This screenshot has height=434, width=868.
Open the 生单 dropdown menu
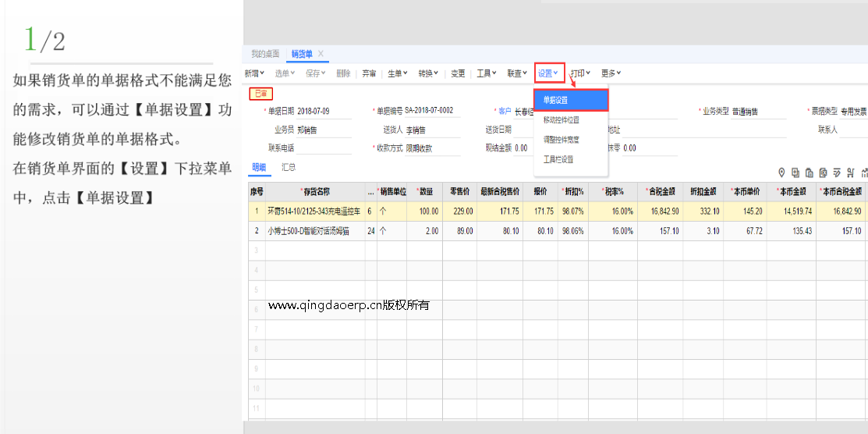pyautogui.click(x=398, y=73)
